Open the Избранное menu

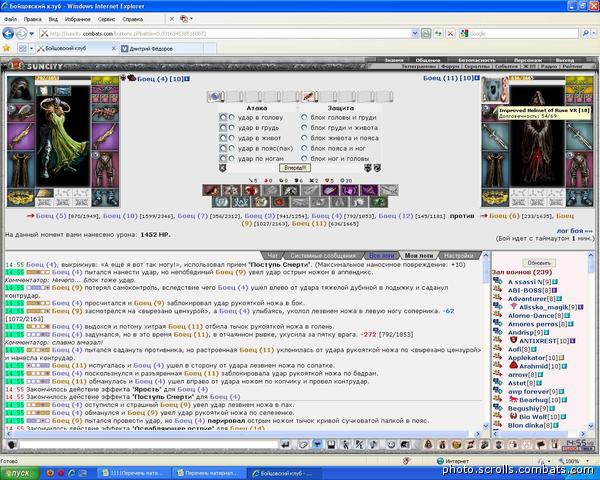(x=78, y=19)
